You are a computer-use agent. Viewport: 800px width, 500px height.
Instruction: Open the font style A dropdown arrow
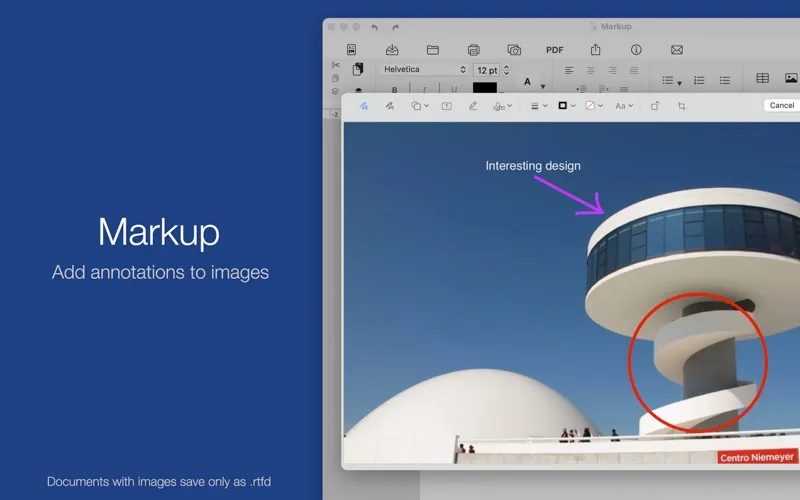[543, 86]
